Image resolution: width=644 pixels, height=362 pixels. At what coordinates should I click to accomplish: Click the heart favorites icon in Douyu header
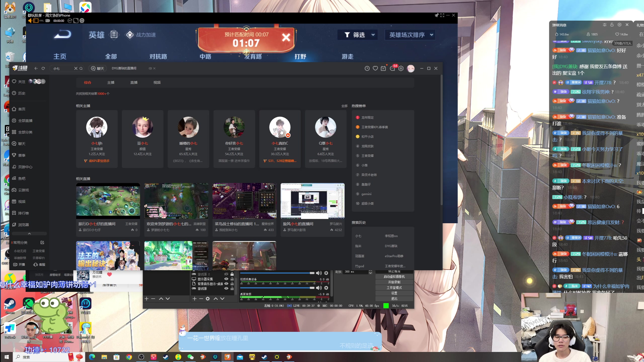coord(375,68)
